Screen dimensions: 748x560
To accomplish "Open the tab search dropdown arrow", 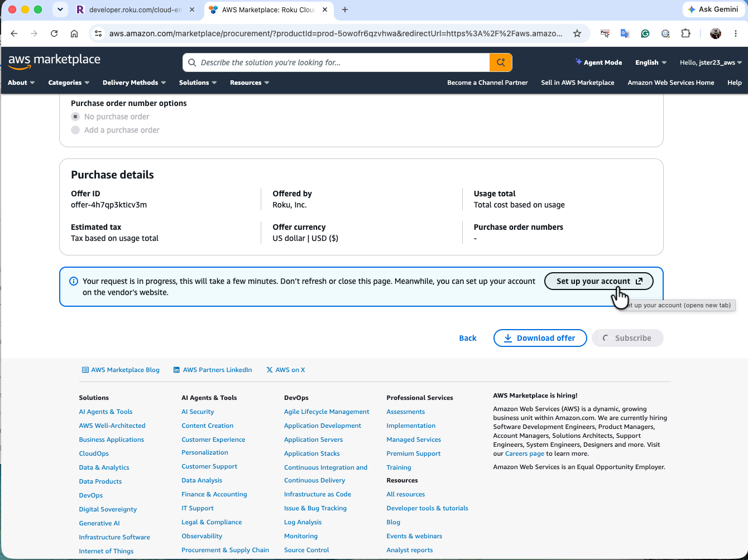I will pos(60,9).
